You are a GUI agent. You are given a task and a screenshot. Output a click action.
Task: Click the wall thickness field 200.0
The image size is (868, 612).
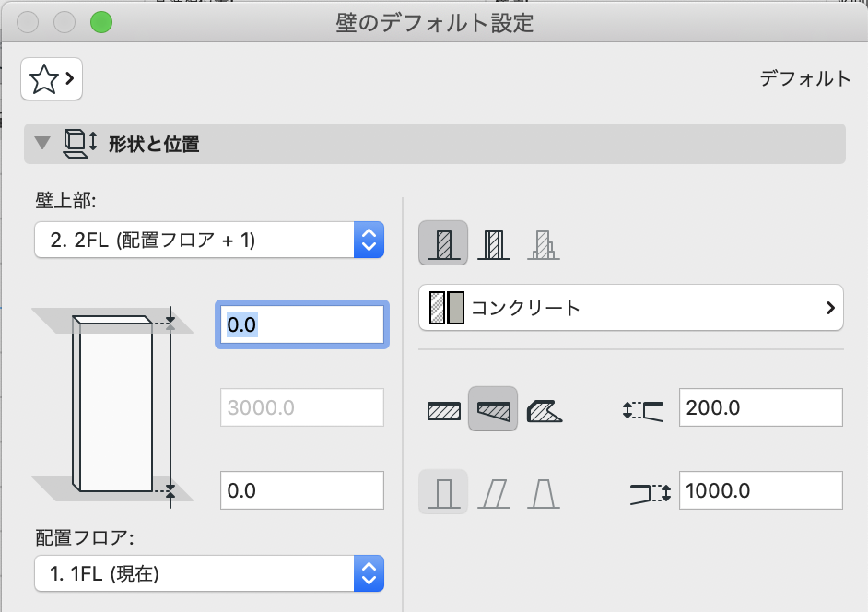pos(760,407)
